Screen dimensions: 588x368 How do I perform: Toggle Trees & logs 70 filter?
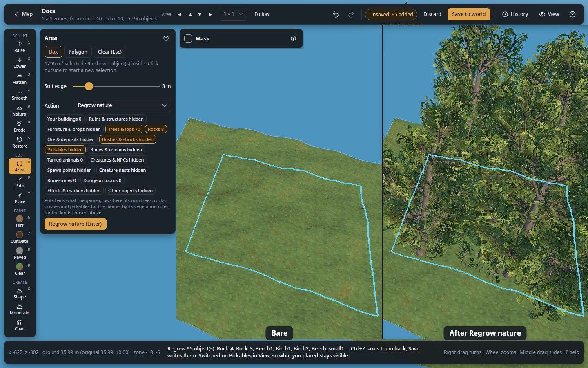pos(124,129)
